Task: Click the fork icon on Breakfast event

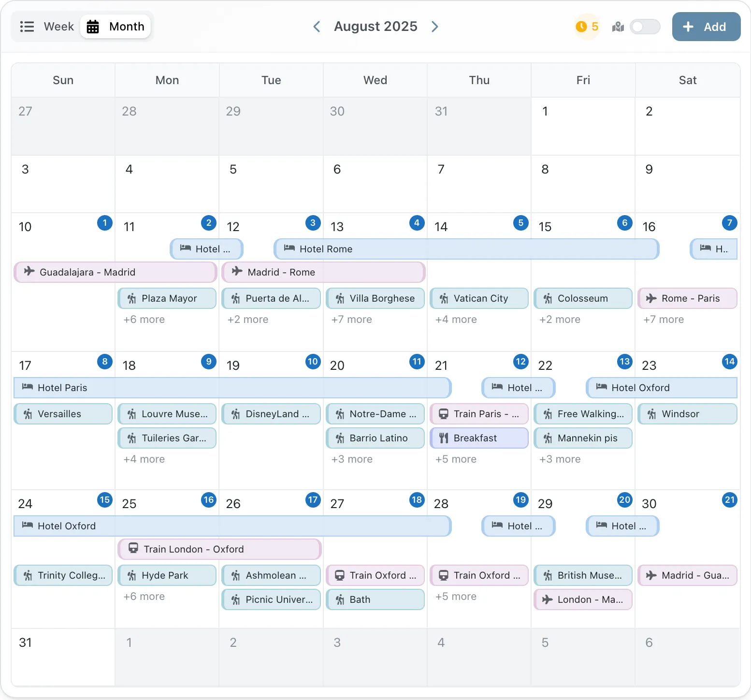Action: tap(444, 438)
